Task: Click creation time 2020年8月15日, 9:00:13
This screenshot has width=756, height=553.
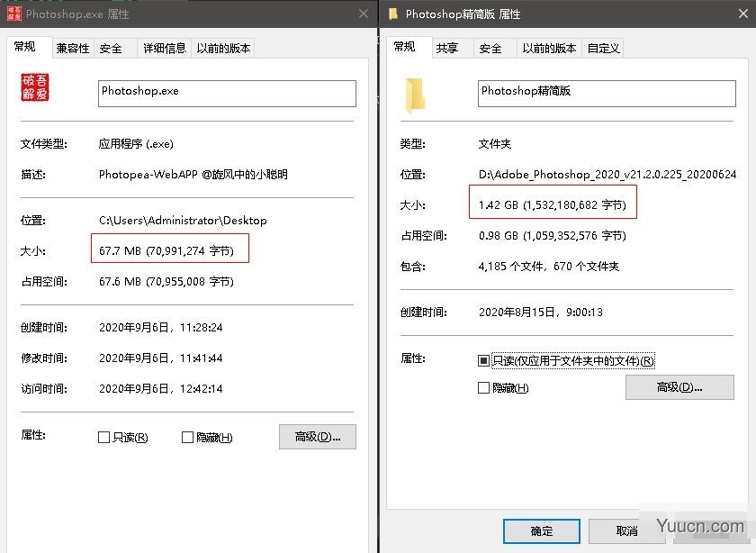Action: [x=541, y=313]
